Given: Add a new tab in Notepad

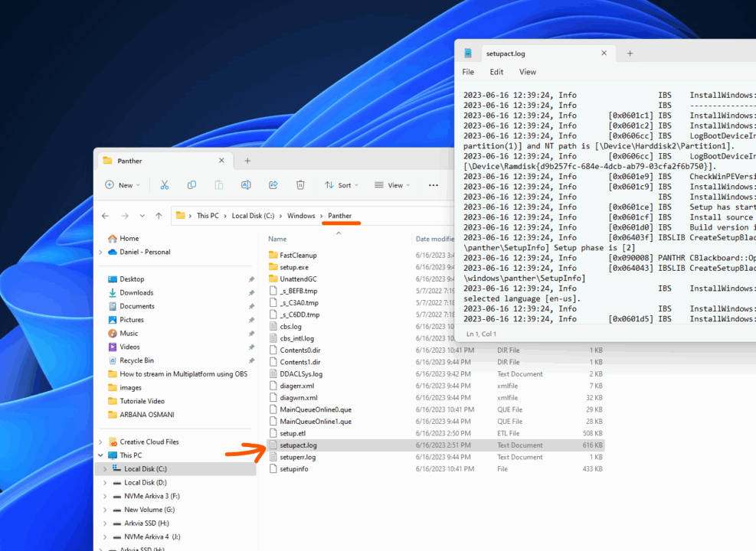Looking at the screenshot, I should [630, 54].
